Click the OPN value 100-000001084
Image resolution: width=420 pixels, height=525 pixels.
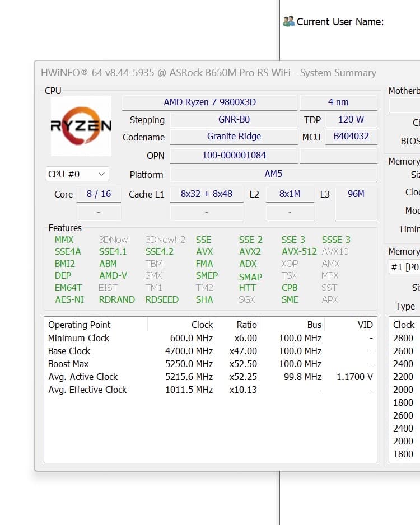pos(234,156)
